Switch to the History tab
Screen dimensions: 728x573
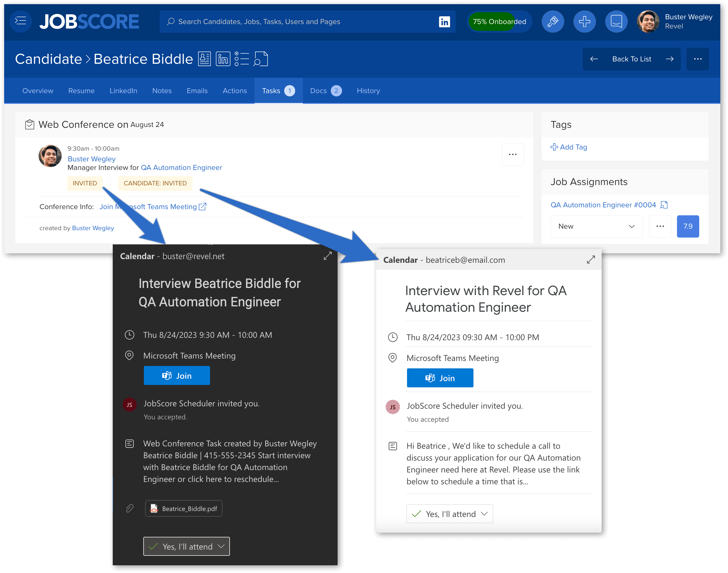pos(368,90)
